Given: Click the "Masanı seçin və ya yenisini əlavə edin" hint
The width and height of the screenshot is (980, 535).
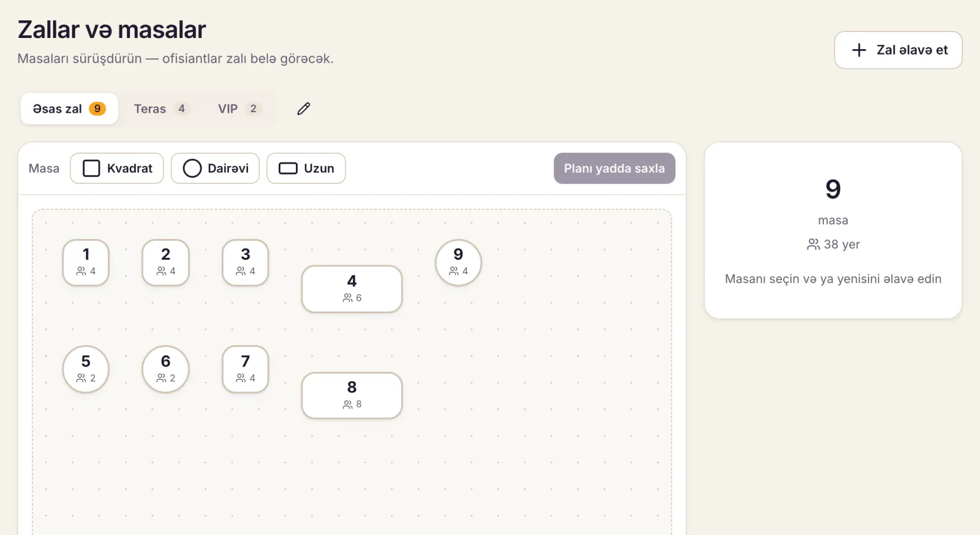Looking at the screenshot, I should point(833,279).
